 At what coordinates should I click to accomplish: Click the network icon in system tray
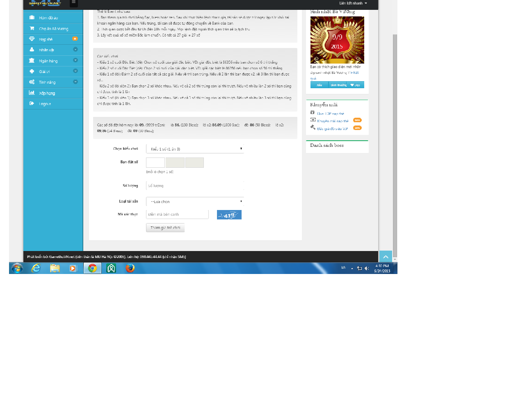click(359, 268)
